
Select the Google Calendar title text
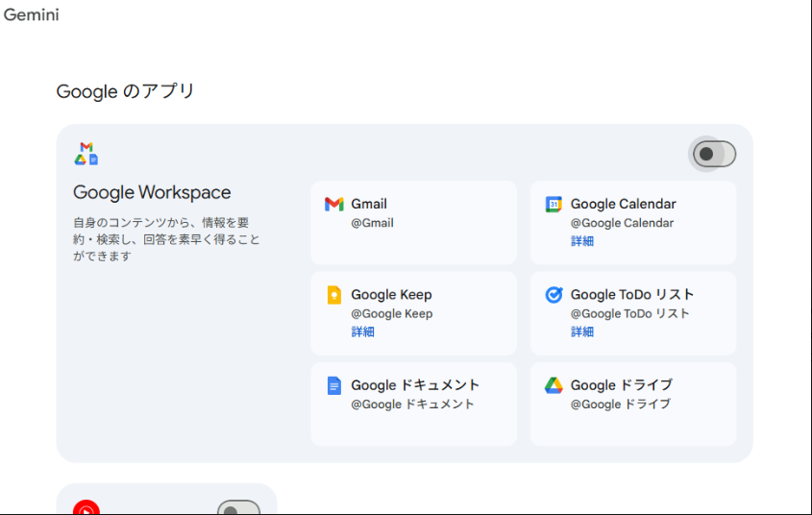coord(623,204)
